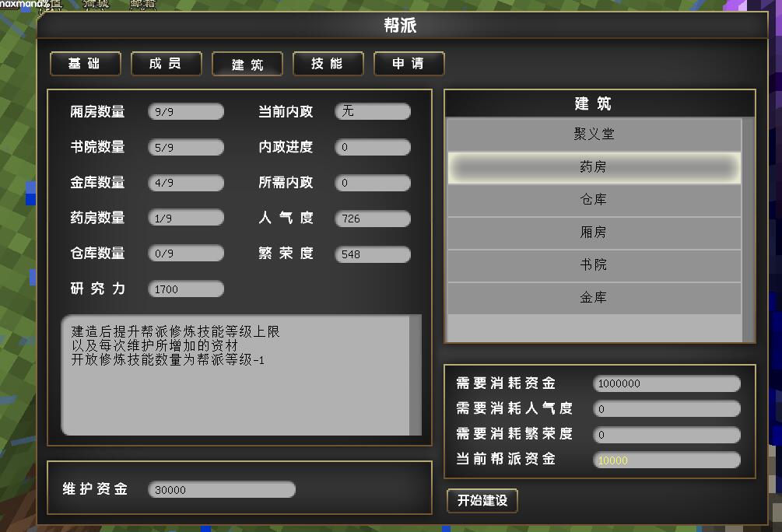Click the 厢房数量 value 9/9
This screenshot has height=532, width=782.
point(186,112)
